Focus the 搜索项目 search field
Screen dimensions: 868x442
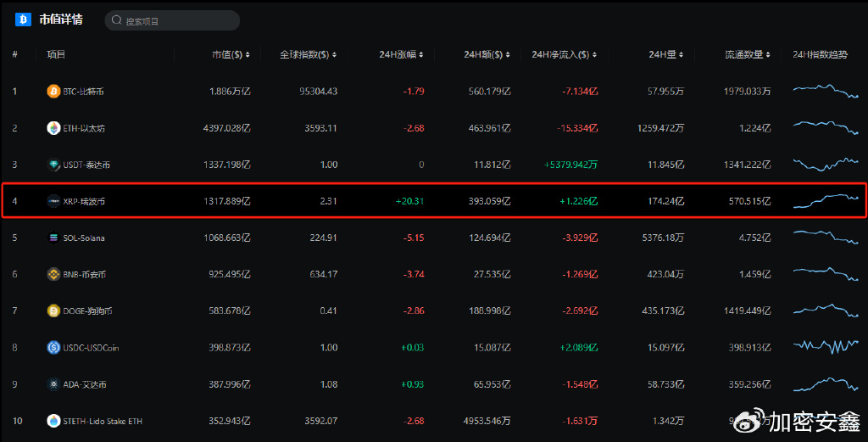pos(172,20)
